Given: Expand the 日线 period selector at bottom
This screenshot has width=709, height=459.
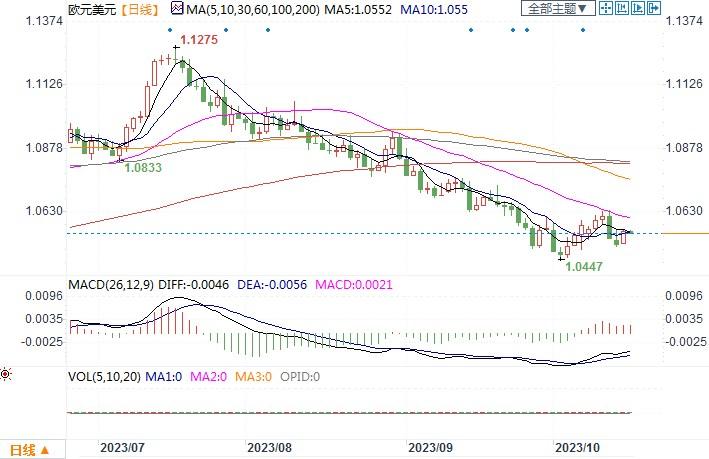Looking at the screenshot, I should point(29,450).
